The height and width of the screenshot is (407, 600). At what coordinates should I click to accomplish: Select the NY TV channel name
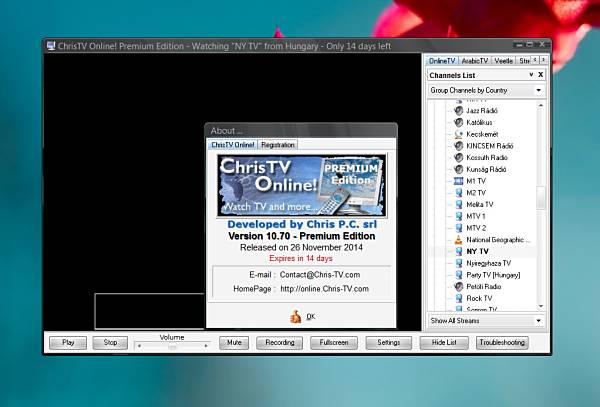point(477,251)
